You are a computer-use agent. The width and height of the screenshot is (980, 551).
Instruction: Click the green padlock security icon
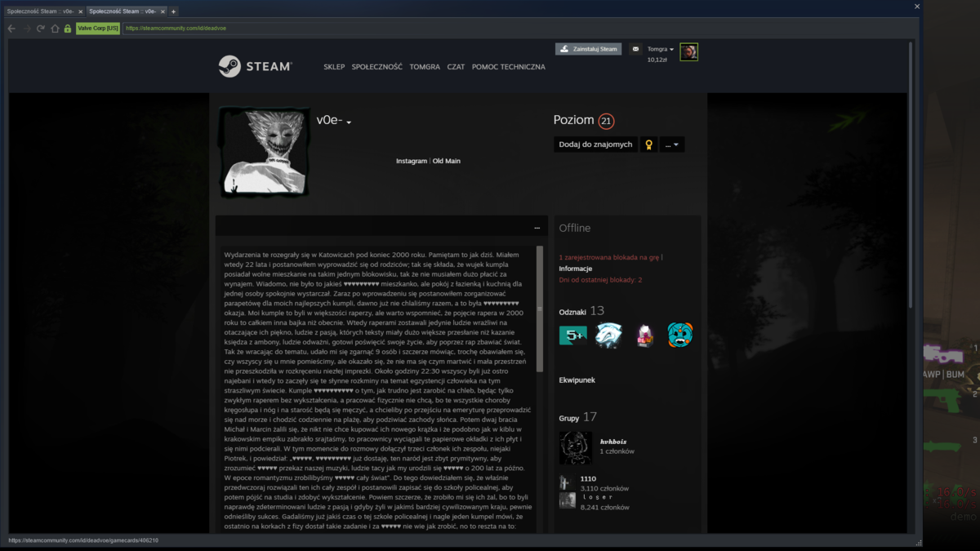pos(68,28)
